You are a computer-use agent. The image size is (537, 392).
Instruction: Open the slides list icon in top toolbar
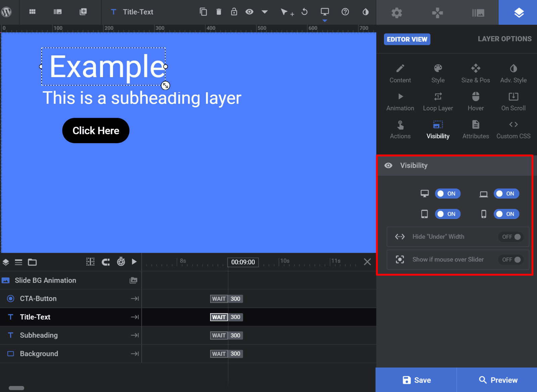coord(57,12)
